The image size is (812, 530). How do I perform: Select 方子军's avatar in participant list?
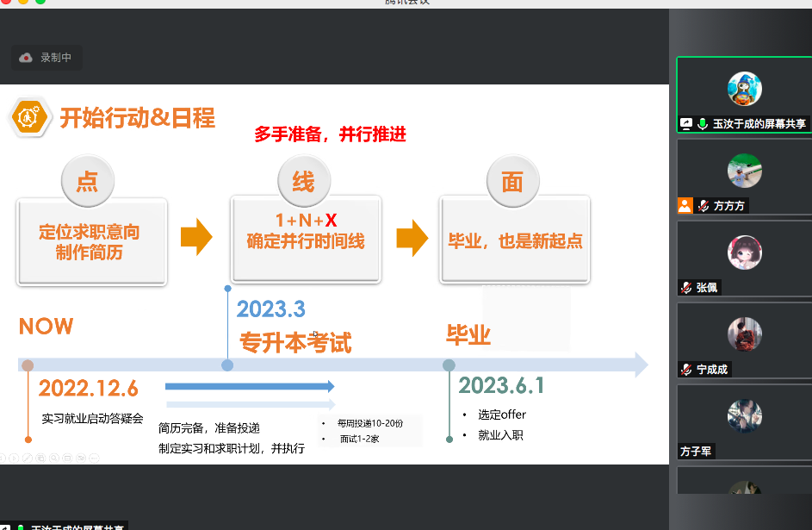744,416
